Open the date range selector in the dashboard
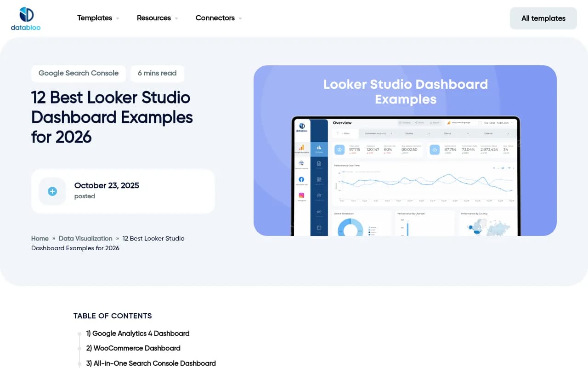The width and height of the screenshot is (588, 368). (496, 122)
